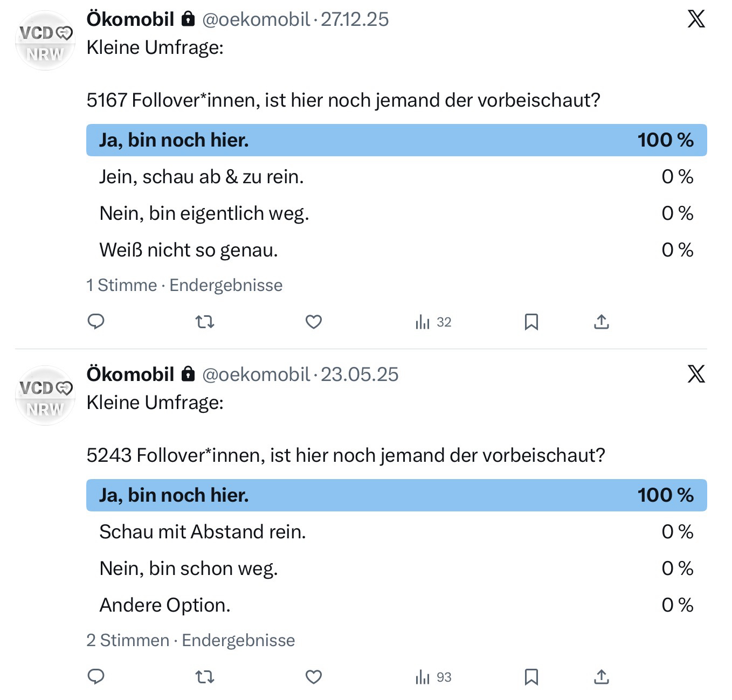Viewport: 732px width, 700px height.
Task: Reply to the 27.12.25 poll post
Action: 96,322
